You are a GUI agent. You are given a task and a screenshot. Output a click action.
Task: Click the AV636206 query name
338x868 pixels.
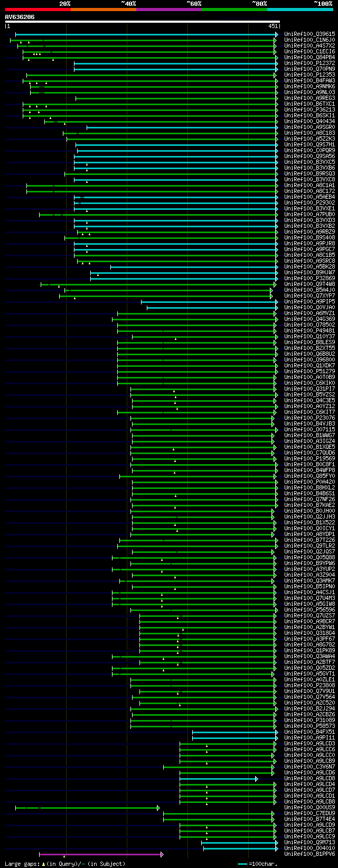click(20, 17)
